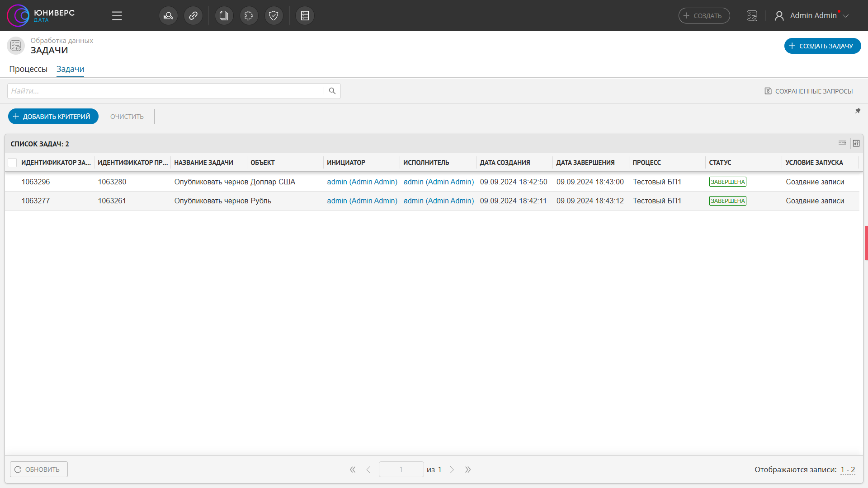Select task ID 1063277 cell

[36, 201]
